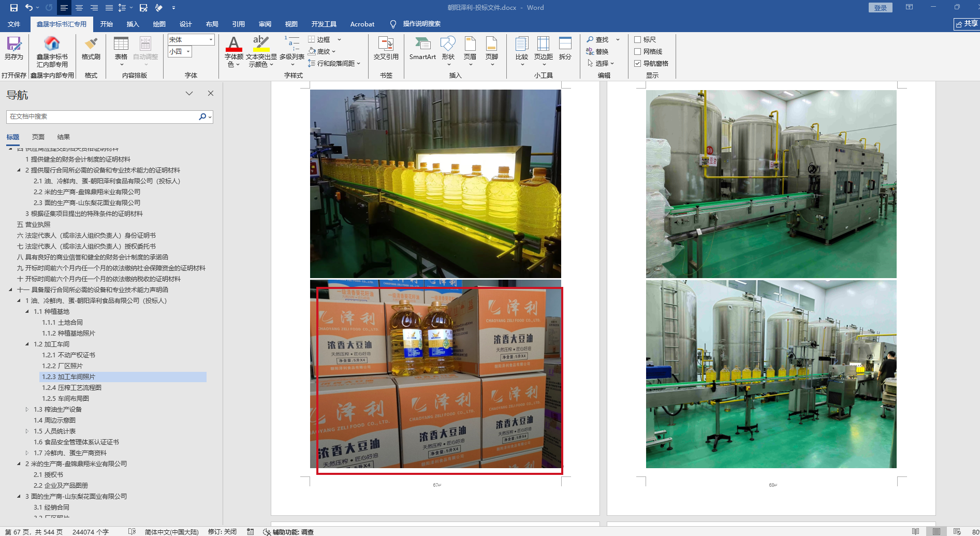The height and width of the screenshot is (536, 980).
Task: Click the 修订: 关闭 track changes status
Action: coord(222,532)
